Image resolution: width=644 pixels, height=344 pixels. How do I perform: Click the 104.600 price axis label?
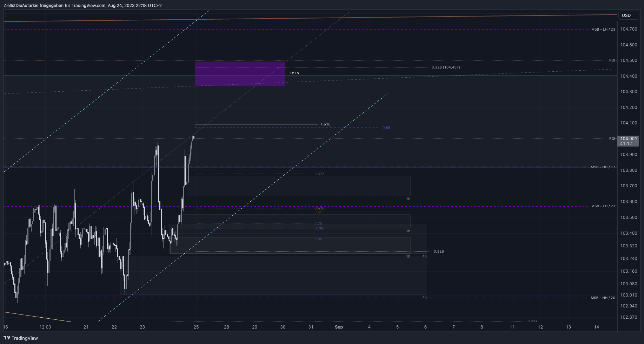(x=629, y=45)
